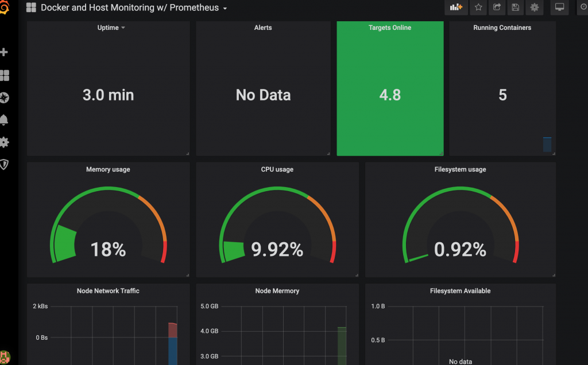Click the Running Containers panel title
Viewport: 588px width, 365px height.
point(502,28)
